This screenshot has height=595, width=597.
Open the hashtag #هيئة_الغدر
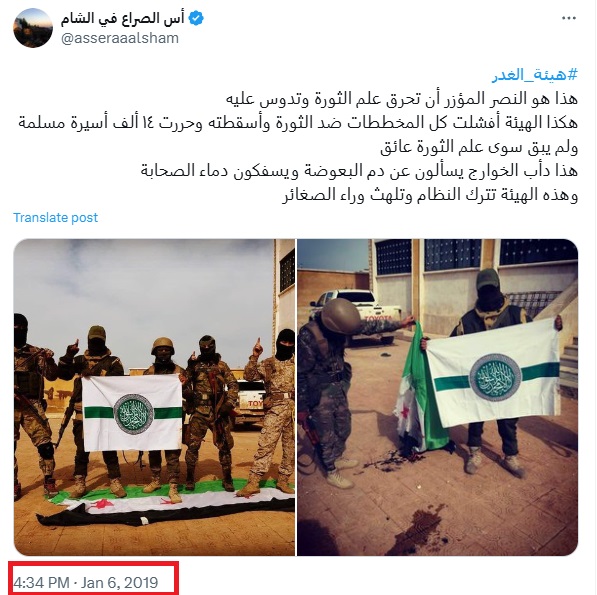(535, 74)
